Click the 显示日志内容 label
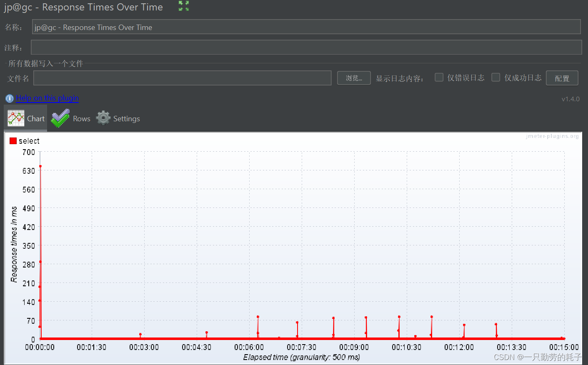Image resolution: width=588 pixels, height=365 pixels. (400, 78)
